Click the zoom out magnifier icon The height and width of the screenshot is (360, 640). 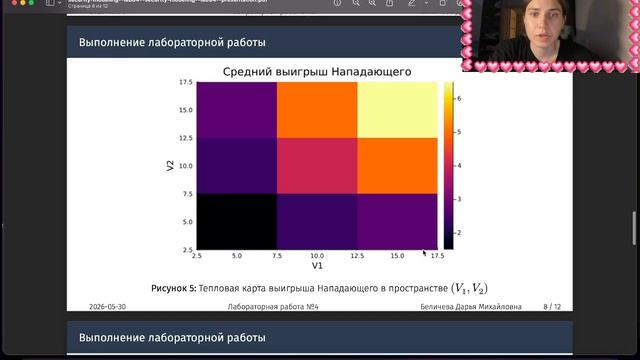click(356, 3)
